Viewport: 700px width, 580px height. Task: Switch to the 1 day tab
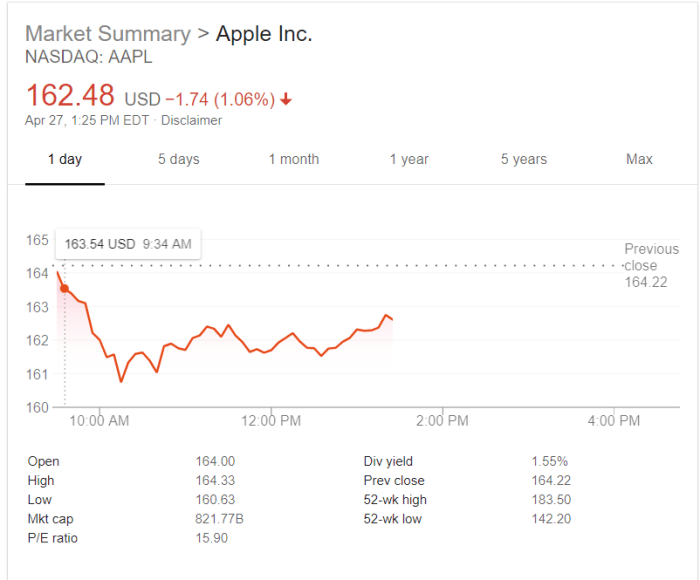tap(65, 159)
